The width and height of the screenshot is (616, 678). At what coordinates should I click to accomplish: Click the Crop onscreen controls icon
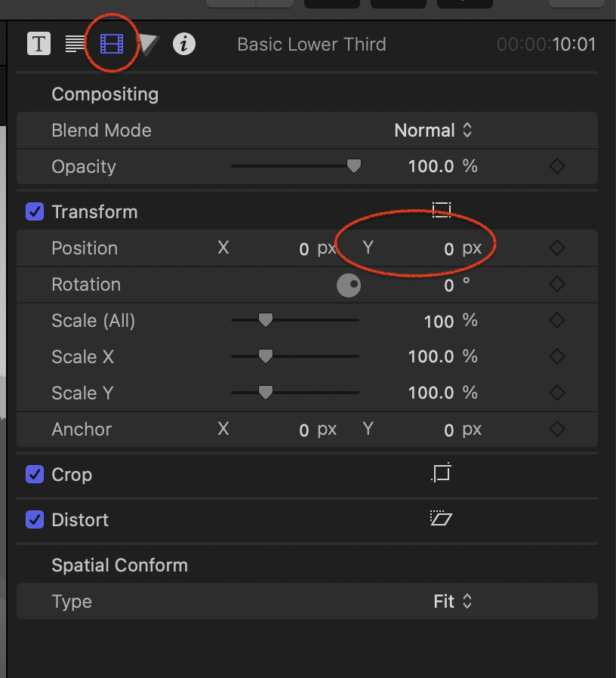point(442,473)
